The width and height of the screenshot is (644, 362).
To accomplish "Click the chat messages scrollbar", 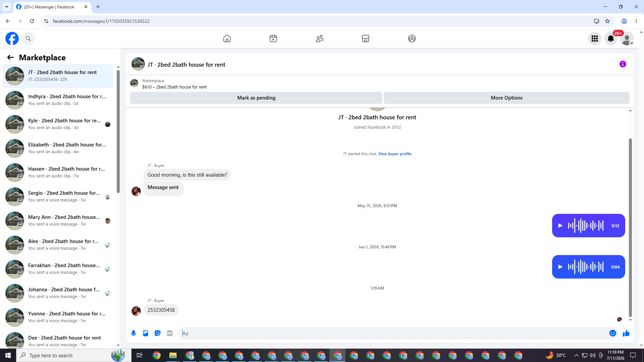I will (630, 228).
